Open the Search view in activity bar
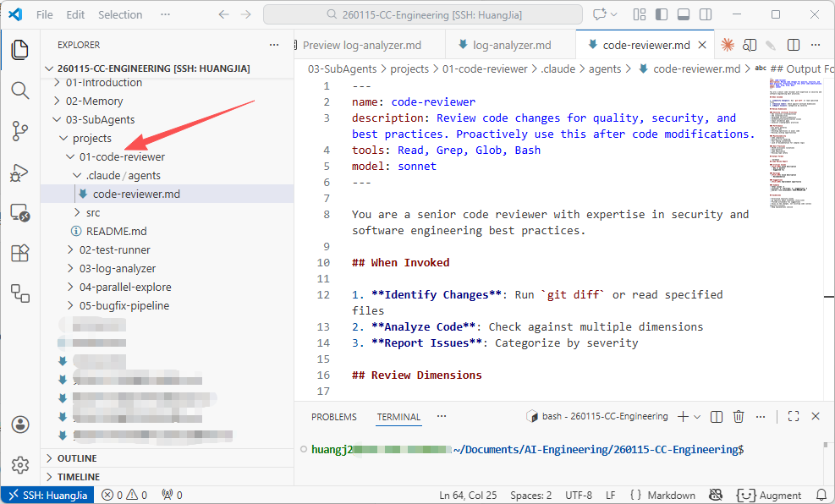Image resolution: width=835 pixels, height=504 pixels. coord(20,90)
